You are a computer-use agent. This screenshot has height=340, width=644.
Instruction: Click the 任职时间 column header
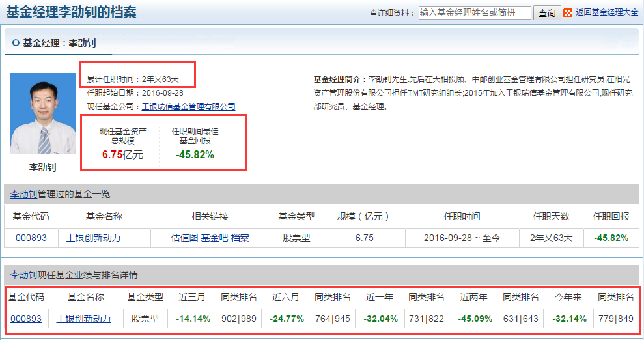(x=462, y=216)
